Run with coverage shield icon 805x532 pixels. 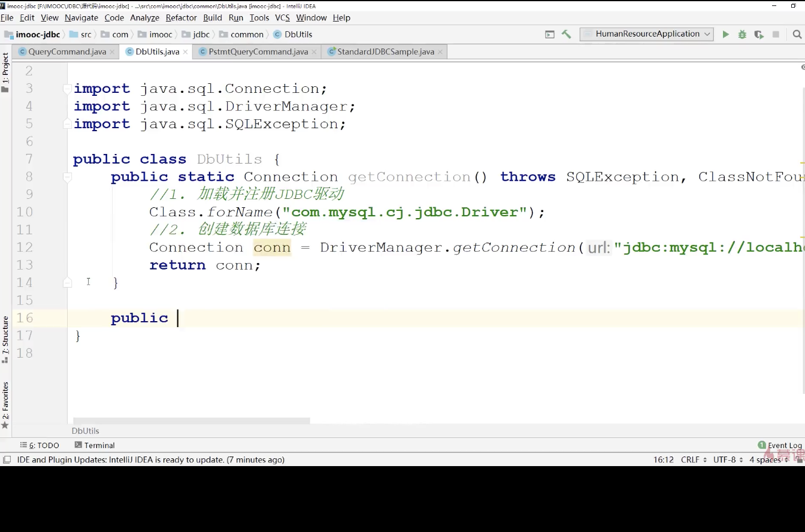point(759,35)
